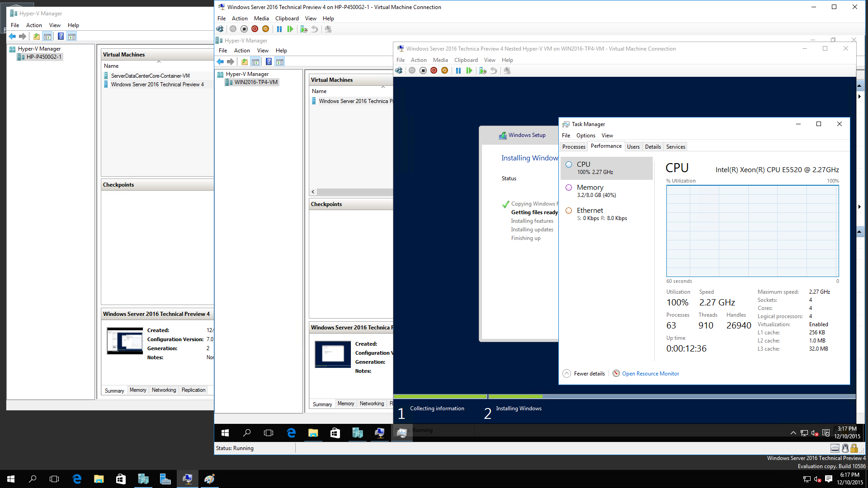Open Resource Monitor link in Task Manager

click(x=650, y=374)
